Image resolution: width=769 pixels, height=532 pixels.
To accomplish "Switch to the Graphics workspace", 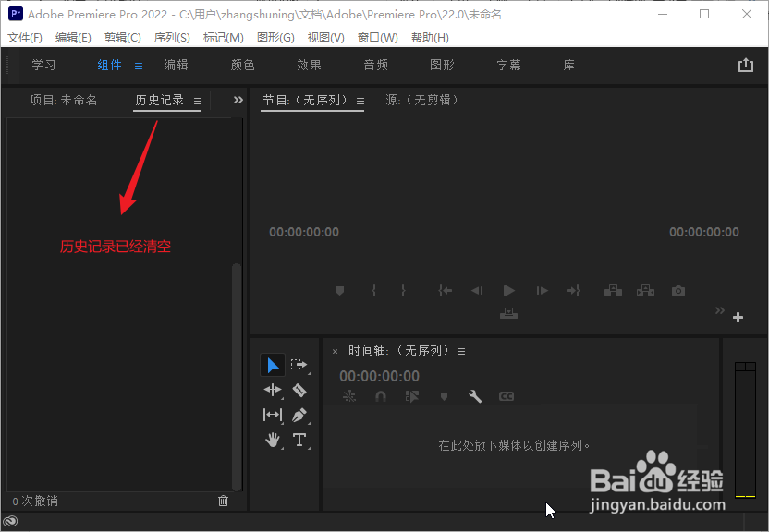I will point(443,65).
